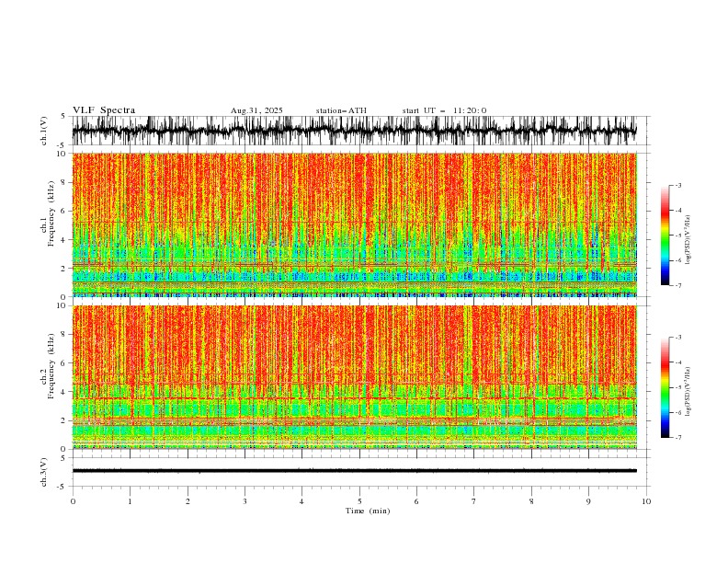The image size is (728, 563).
Task: Select the date "Aug.31, 2025"
Action: [x=256, y=110]
